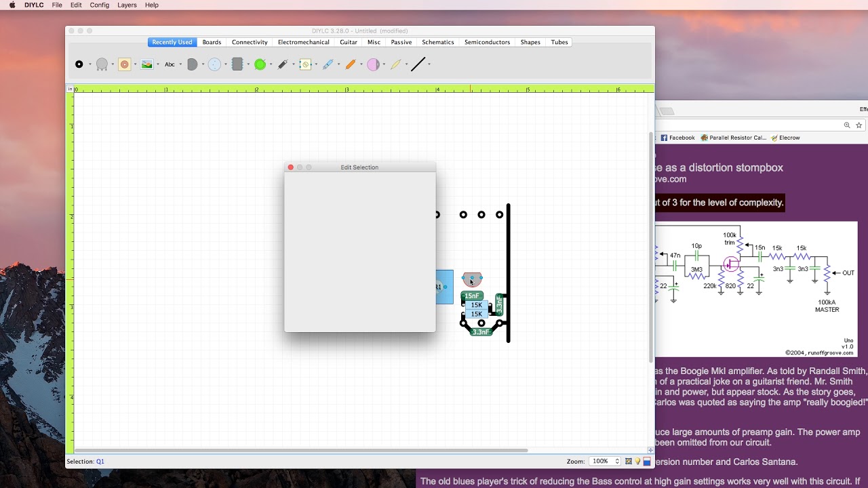
Task: Switch to the Passive tab
Action: [x=401, y=42]
